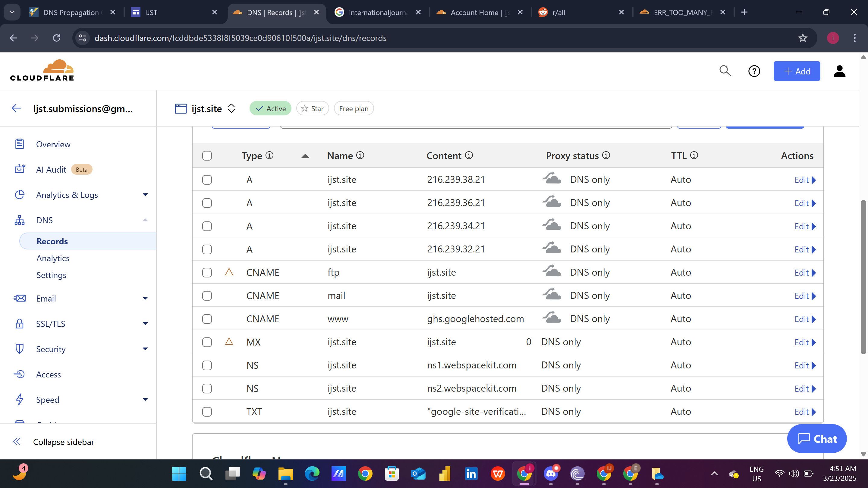Open the help question mark icon

(x=754, y=71)
